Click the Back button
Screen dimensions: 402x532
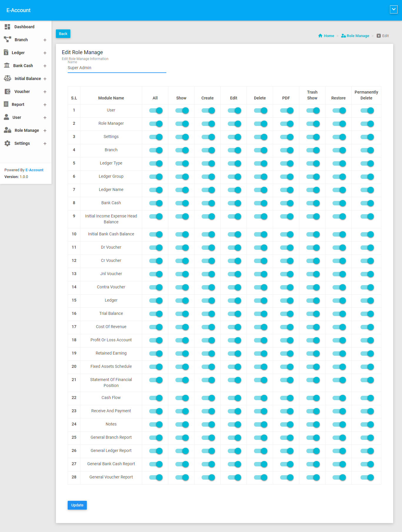63,34
